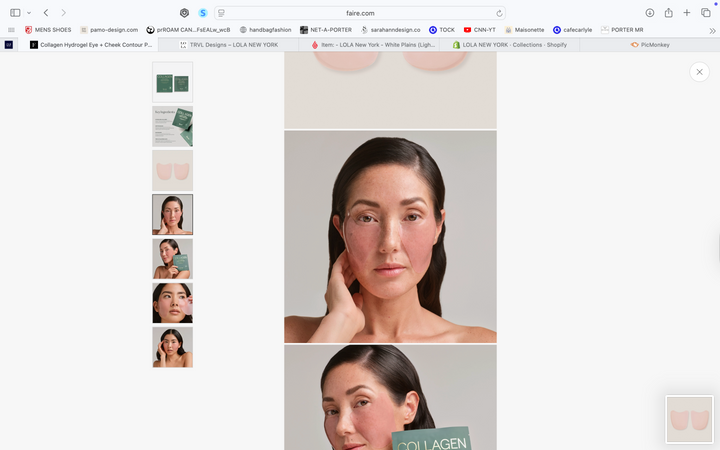The width and height of the screenshot is (720, 450).
Task: Open the page reader menu icon in the address bar
Action: (x=221, y=13)
